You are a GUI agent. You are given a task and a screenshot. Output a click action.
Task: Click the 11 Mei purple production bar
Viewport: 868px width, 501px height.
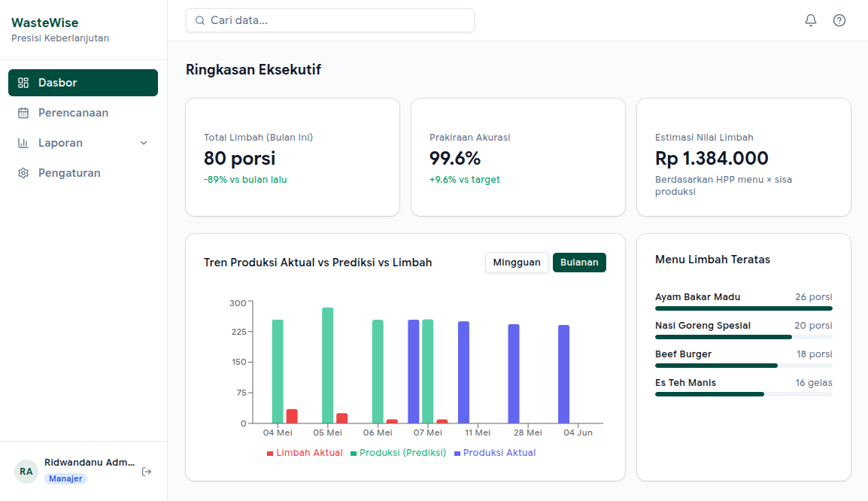pyautogui.click(x=464, y=372)
